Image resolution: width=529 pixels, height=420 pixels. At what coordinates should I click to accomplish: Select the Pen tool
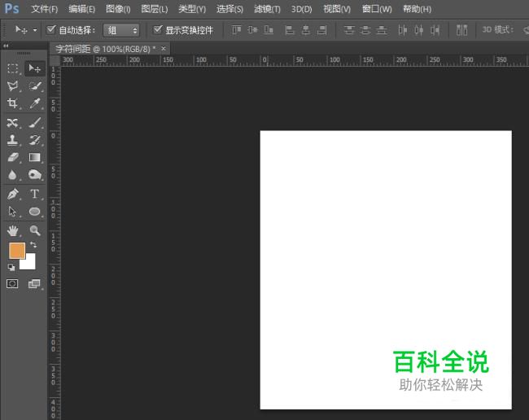click(13, 194)
